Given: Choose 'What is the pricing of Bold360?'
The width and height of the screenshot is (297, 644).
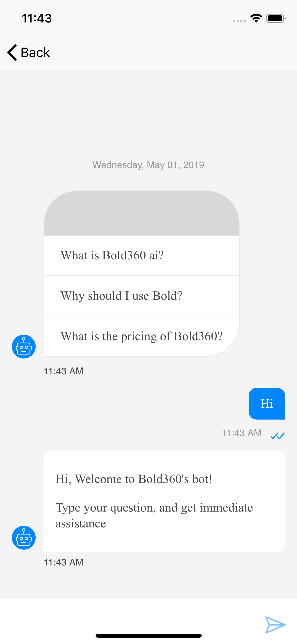Looking at the screenshot, I should (x=142, y=336).
